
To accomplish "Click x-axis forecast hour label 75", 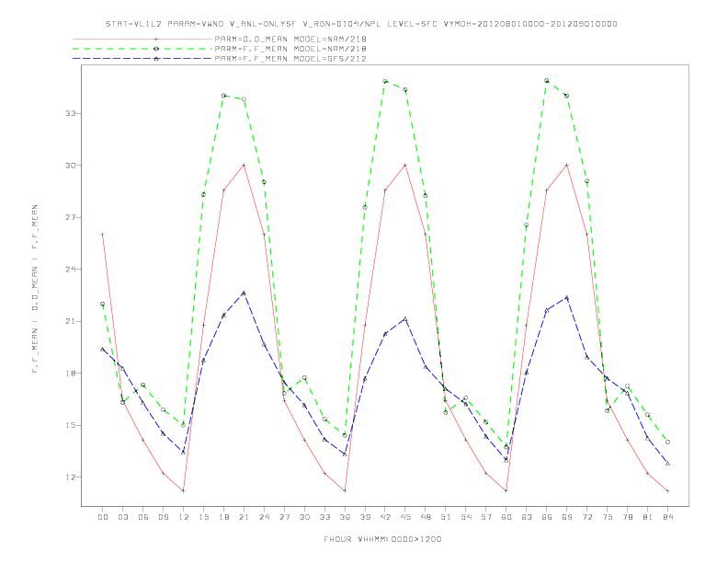I will (x=608, y=517).
